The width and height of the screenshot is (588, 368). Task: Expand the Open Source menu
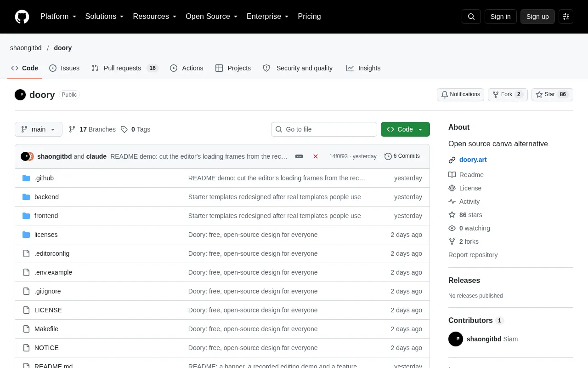tap(212, 17)
